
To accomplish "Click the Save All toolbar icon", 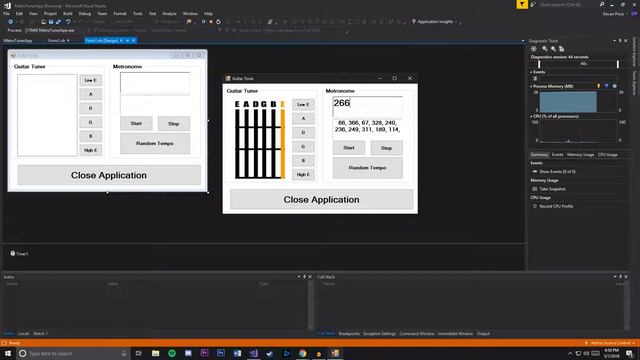I will coord(58,22).
